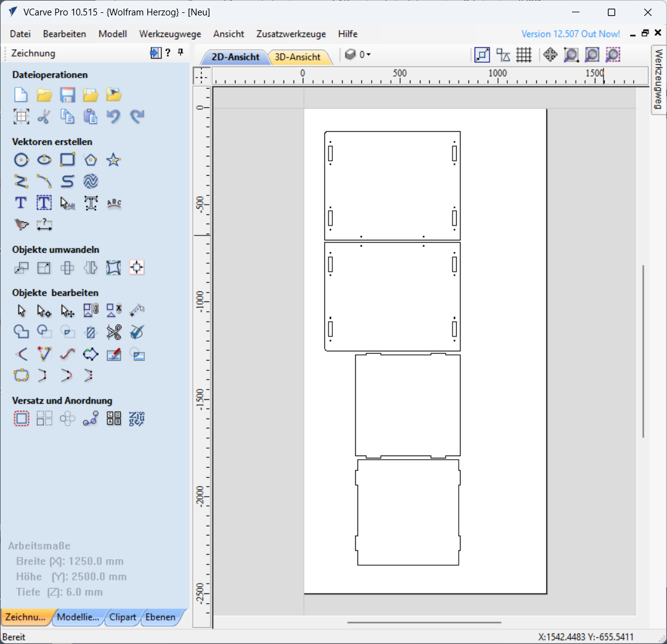Open the Node Editing tool
667x644 pixels.
[44, 311]
